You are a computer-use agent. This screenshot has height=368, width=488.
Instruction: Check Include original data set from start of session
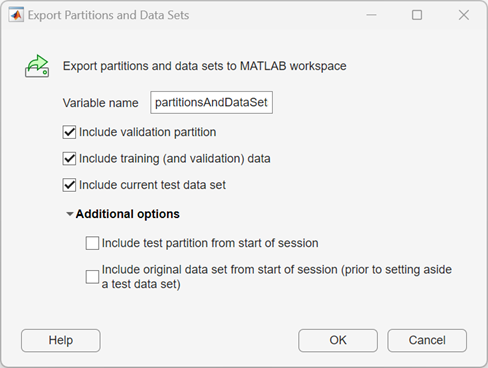click(92, 277)
